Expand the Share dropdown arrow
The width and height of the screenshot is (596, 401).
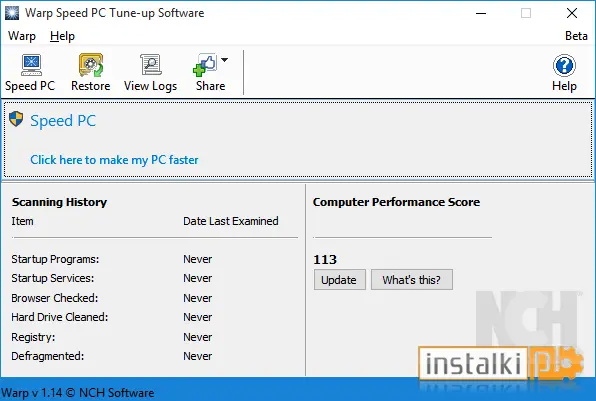coord(225,60)
